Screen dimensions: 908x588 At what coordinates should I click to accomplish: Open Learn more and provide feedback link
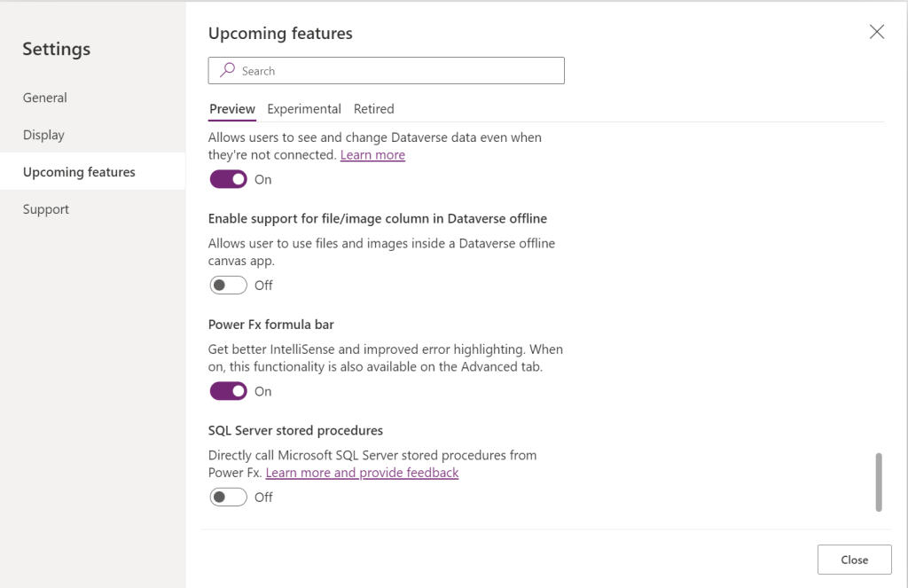click(x=362, y=472)
